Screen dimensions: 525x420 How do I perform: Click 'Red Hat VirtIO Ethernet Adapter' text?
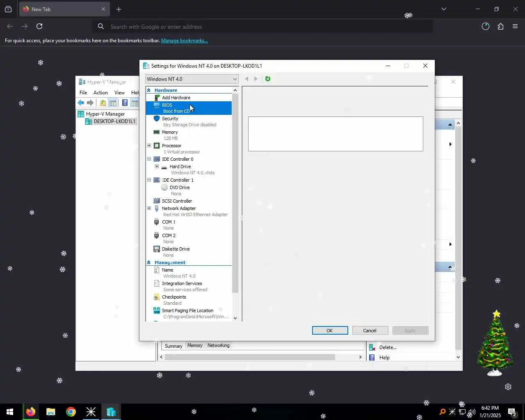click(x=195, y=215)
